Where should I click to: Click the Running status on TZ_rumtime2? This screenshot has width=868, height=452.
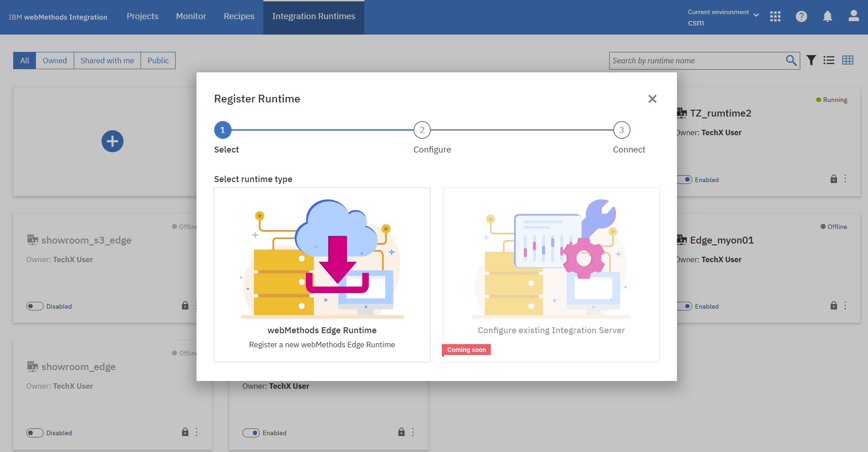[832, 100]
